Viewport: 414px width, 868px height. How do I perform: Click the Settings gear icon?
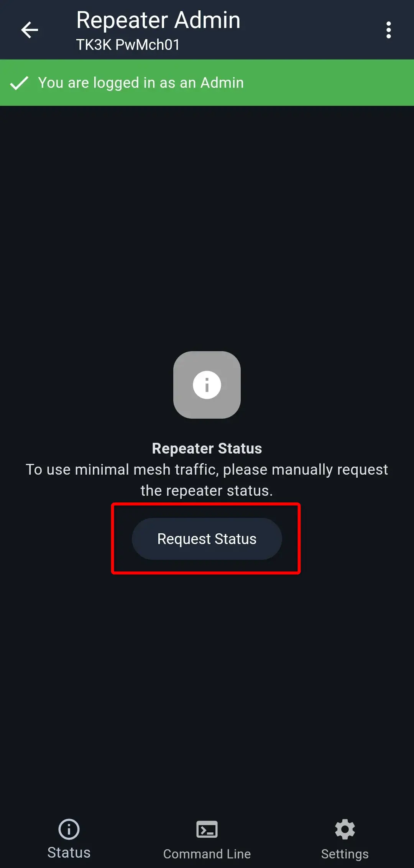345,829
